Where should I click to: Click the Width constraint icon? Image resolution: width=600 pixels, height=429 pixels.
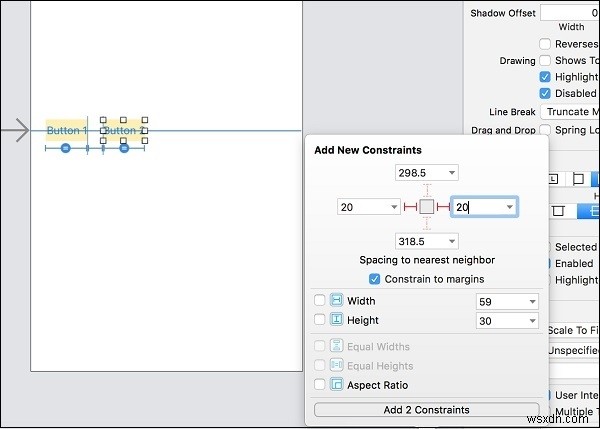tap(336, 301)
